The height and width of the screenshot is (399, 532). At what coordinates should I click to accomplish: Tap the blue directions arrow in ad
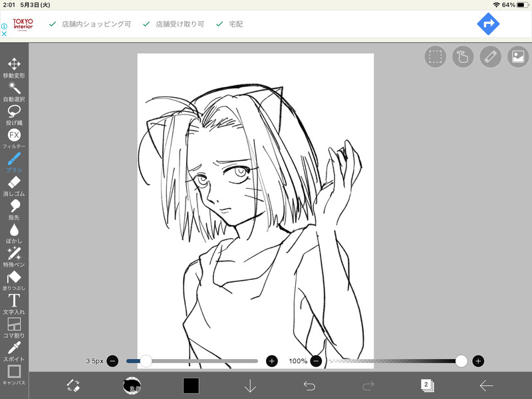[x=488, y=24]
